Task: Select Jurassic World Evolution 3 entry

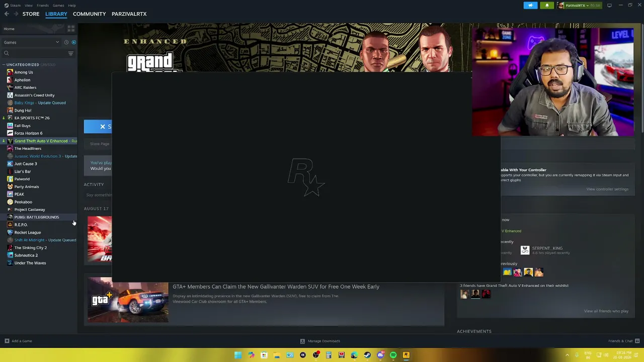Action: pyautogui.click(x=42, y=156)
